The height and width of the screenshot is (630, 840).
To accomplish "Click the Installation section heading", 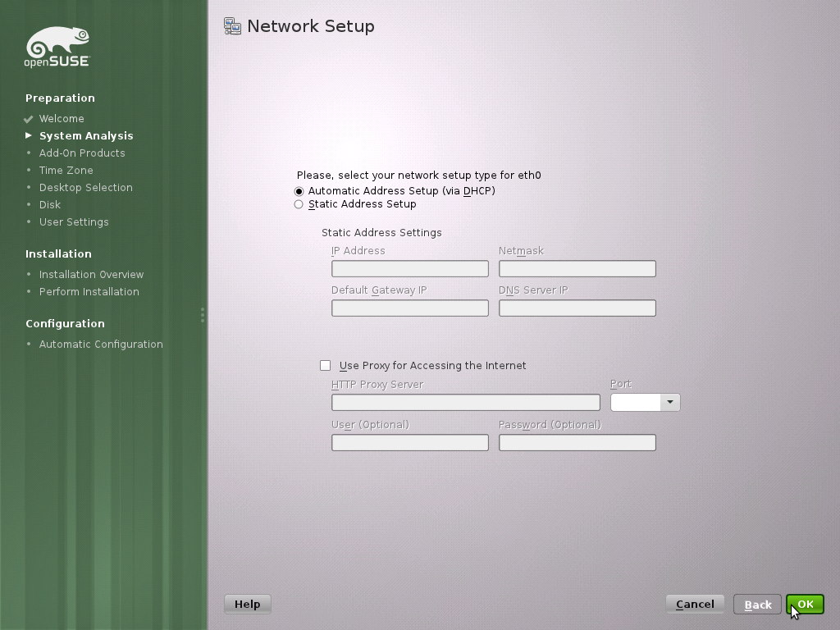I will 58,254.
